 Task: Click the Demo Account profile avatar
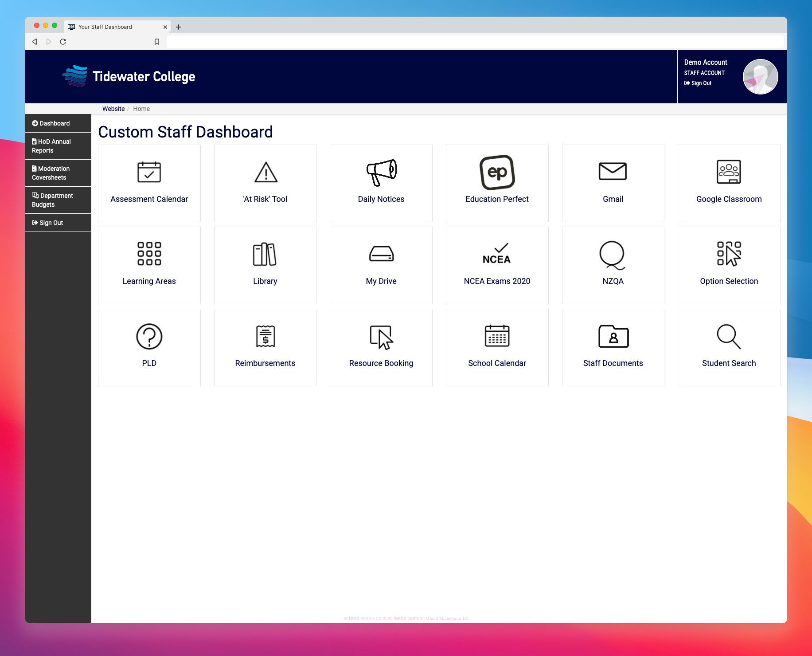760,77
